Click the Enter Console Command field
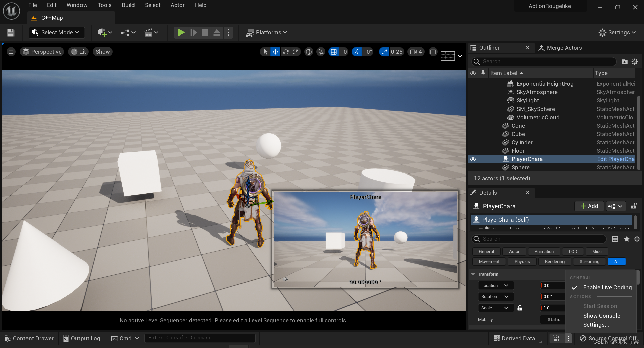This screenshot has width=644, height=348. [x=200, y=338]
